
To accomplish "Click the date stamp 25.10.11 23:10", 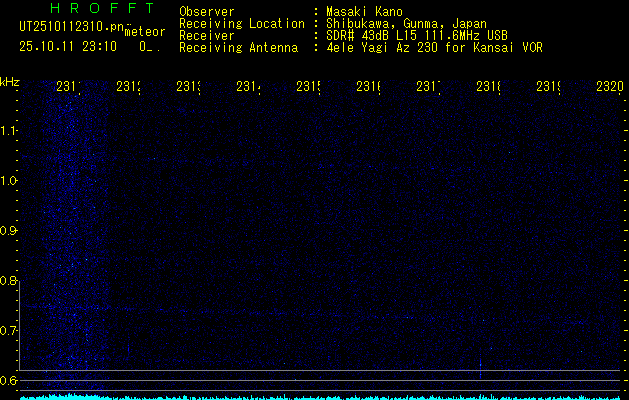I will pyautogui.click(x=69, y=46).
